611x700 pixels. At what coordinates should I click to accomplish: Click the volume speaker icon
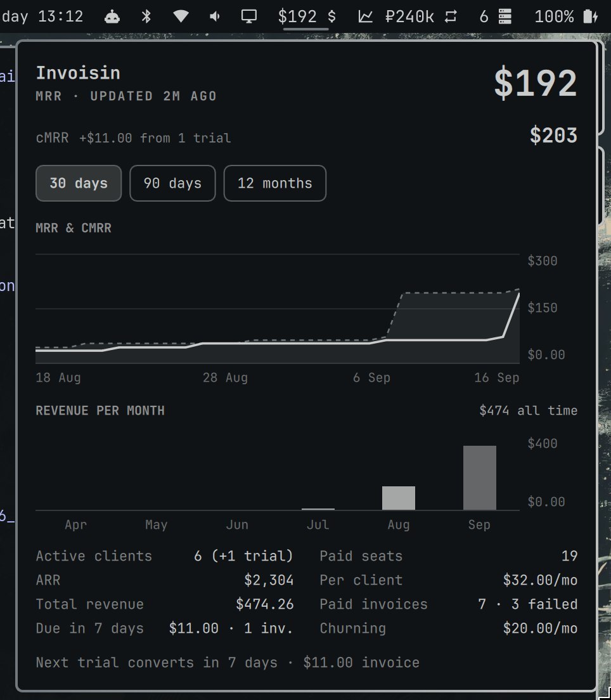tap(215, 17)
